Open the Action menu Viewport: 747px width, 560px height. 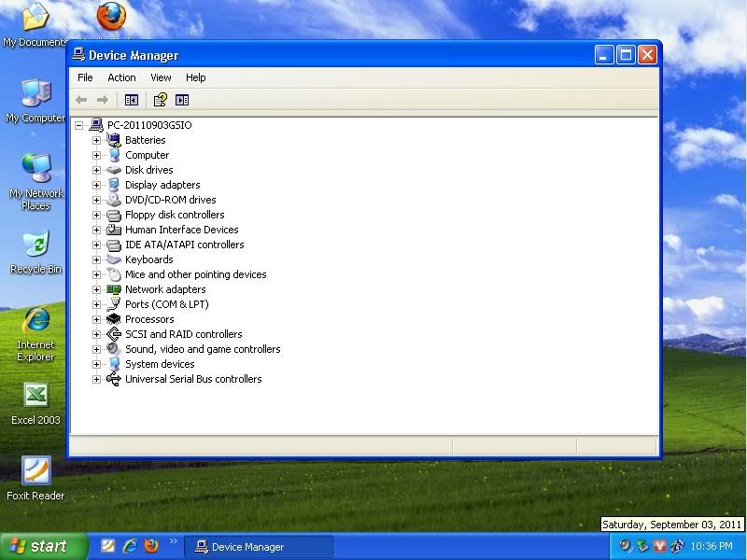click(x=121, y=77)
